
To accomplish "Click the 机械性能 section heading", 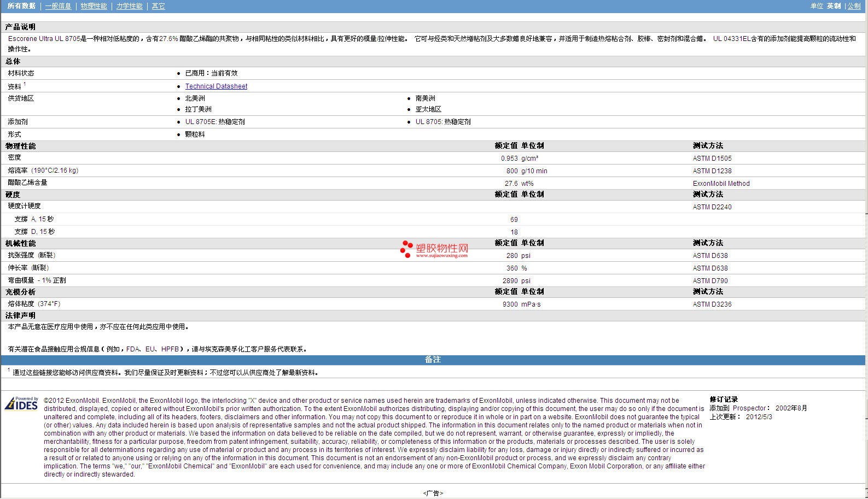I will [20, 243].
